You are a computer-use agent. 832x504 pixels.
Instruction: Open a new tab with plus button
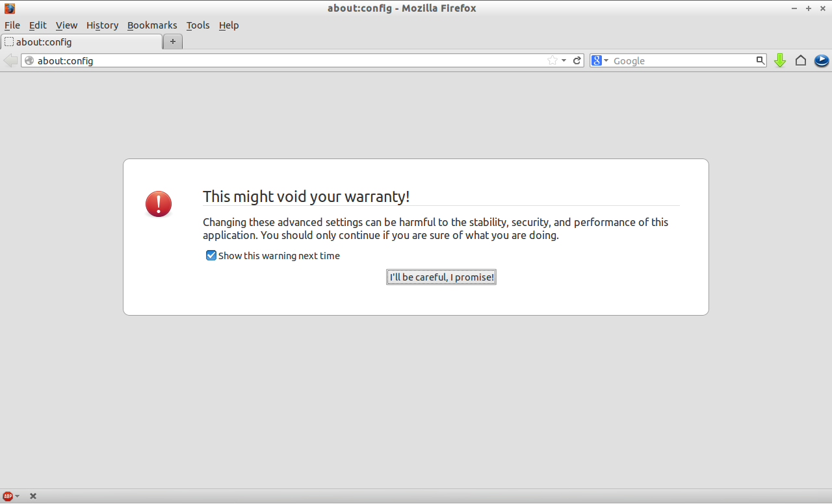click(172, 42)
